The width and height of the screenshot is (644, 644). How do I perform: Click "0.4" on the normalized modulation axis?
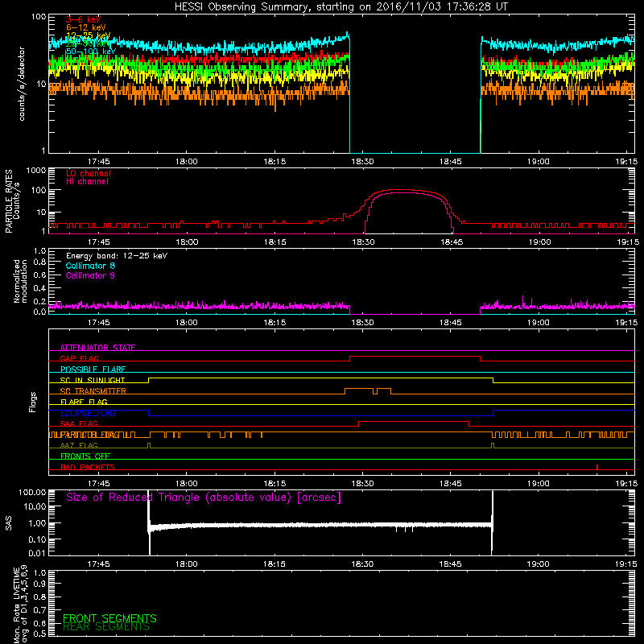click(39, 288)
